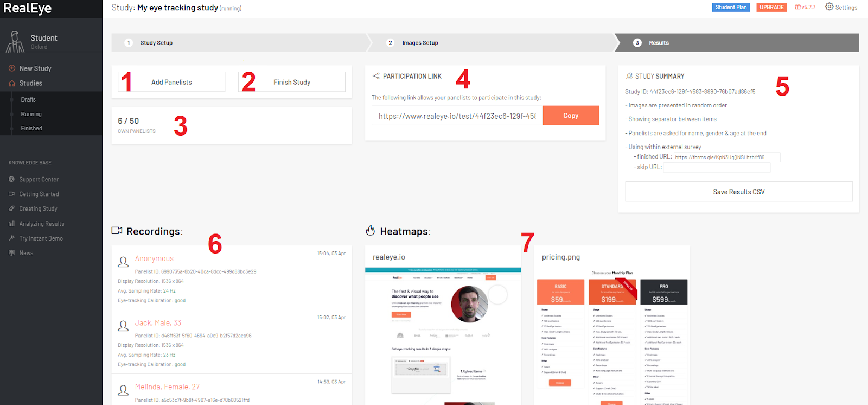
Task: Select the Results step
Action: [659, 43]
